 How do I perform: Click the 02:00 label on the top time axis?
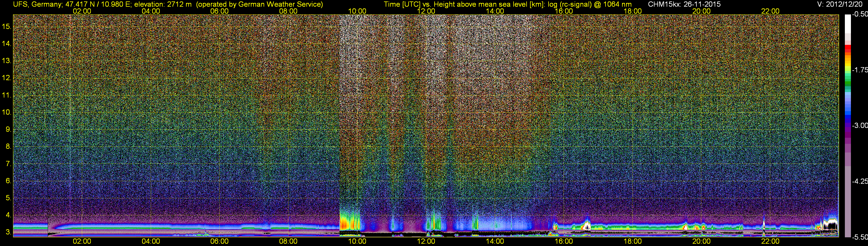click(82, 11)
